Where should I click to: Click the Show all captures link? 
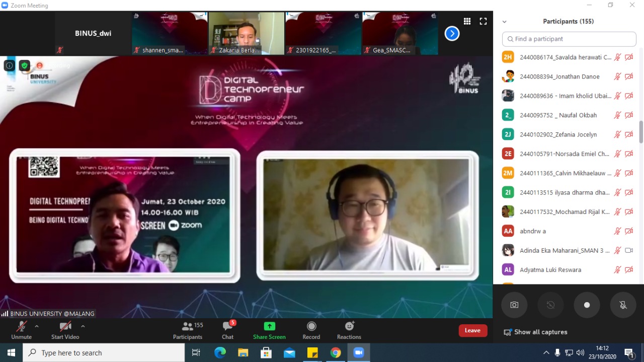(535, 332)
